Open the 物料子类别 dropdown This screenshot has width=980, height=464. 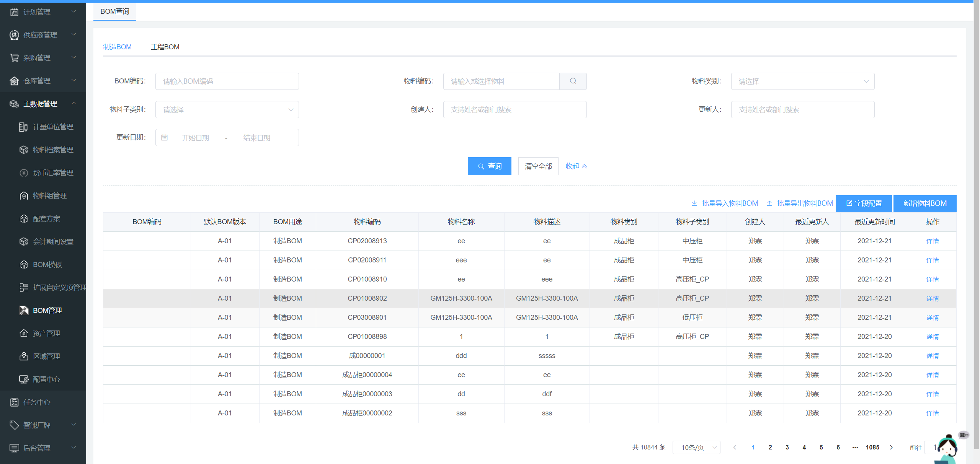[227, 109]
